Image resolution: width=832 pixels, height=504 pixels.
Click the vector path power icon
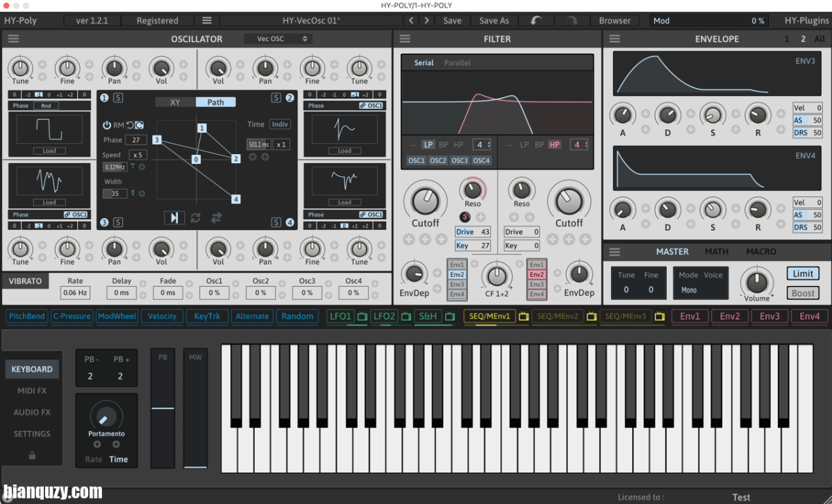107,125
